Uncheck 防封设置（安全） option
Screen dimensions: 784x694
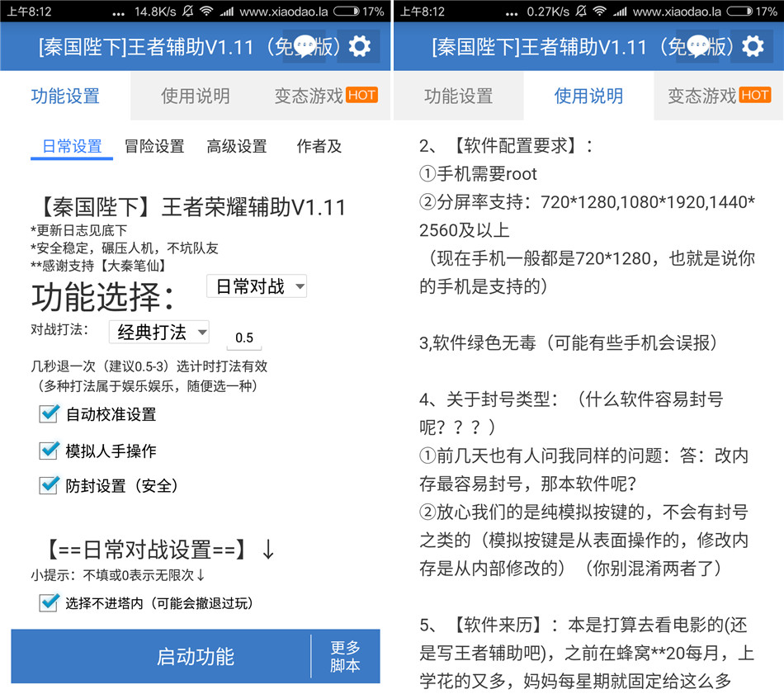tap(49, 485)
